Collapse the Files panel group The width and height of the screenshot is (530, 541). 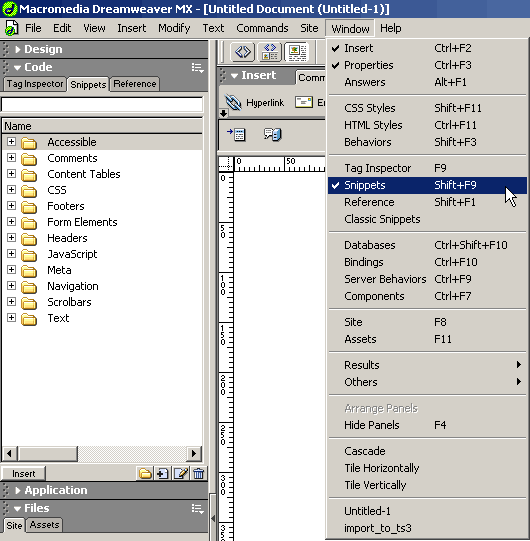coord(17,509)
